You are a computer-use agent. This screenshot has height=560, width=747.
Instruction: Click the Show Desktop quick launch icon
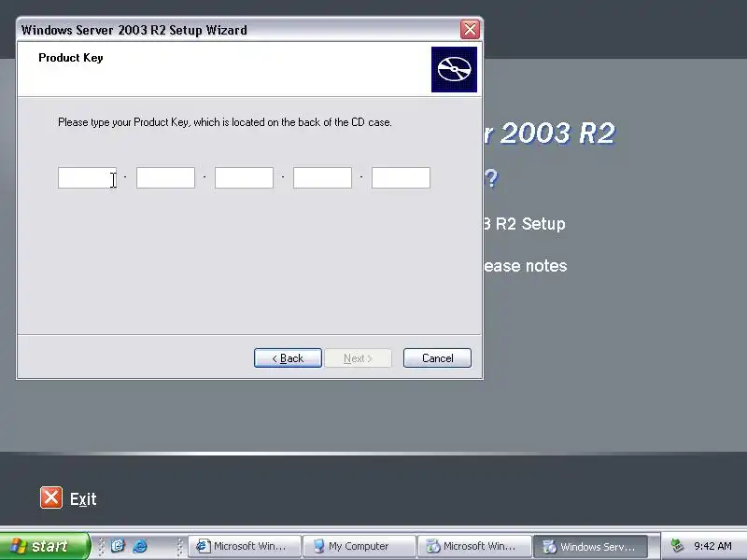point(118,546)
